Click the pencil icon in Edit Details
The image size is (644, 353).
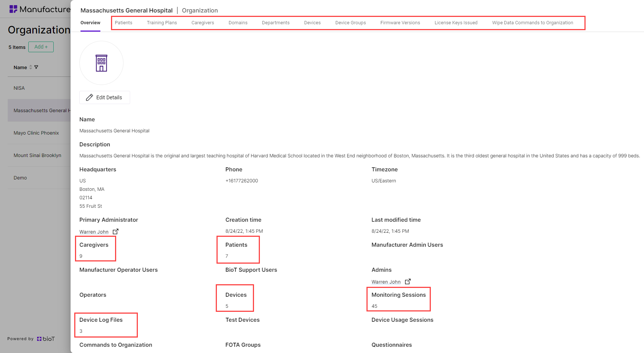click(89, 97)
